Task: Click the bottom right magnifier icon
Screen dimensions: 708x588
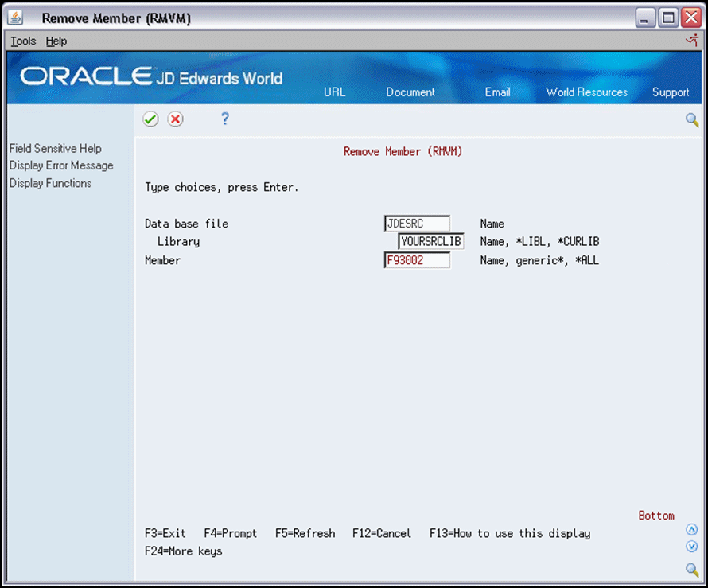Action: click(x=692, y=569)
